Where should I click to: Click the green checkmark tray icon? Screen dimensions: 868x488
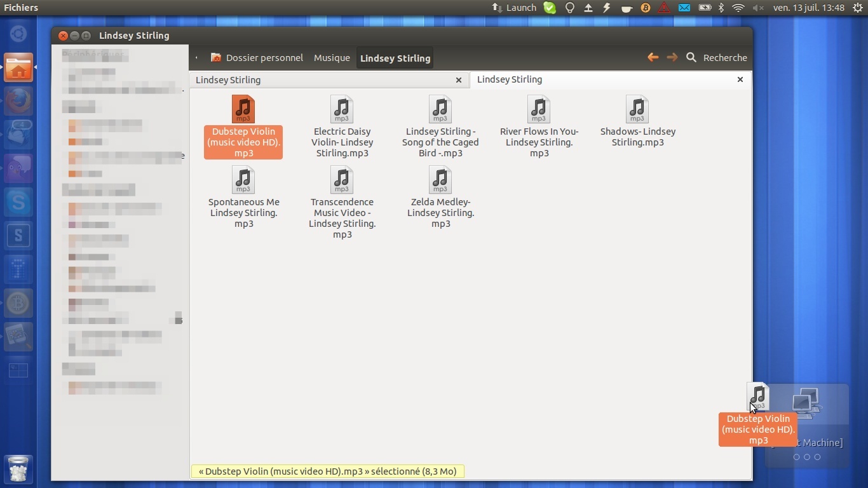pos(550,8)
